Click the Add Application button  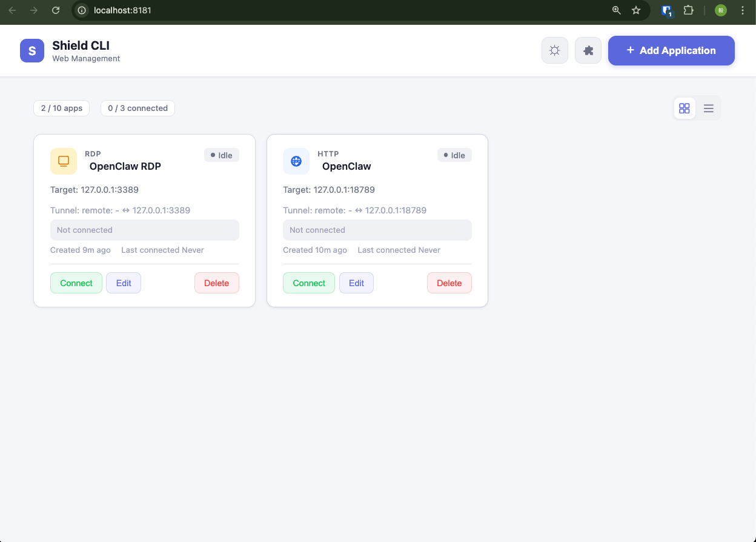click(x=671, y=50)
